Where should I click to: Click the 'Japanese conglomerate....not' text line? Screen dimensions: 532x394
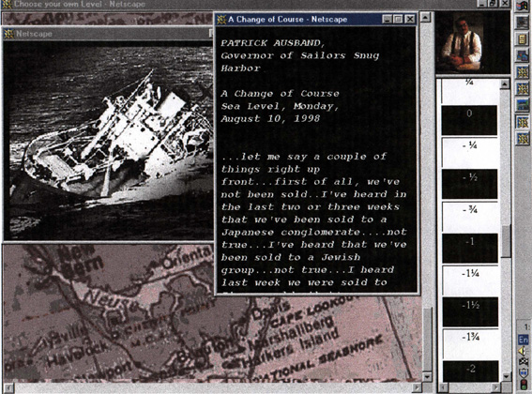click(x=313, y=232)
